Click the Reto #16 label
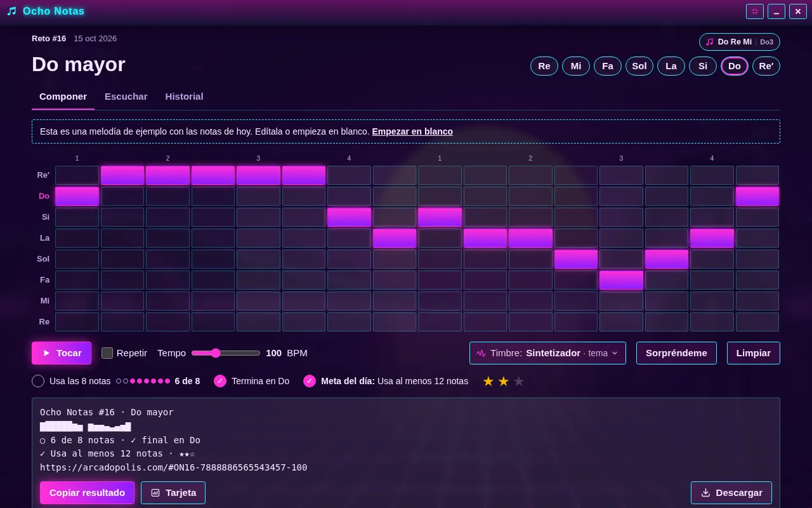Viewport: 812px width, 508px height. pyautogui.click(x=49, y=39)
